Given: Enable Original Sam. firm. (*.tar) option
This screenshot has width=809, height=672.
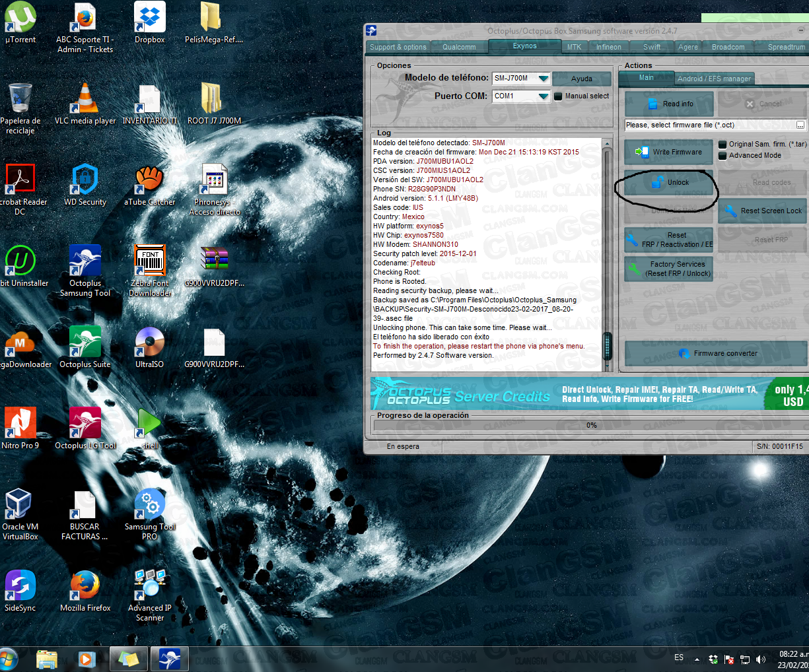Looking at the screenshot, I should point(722,144).
